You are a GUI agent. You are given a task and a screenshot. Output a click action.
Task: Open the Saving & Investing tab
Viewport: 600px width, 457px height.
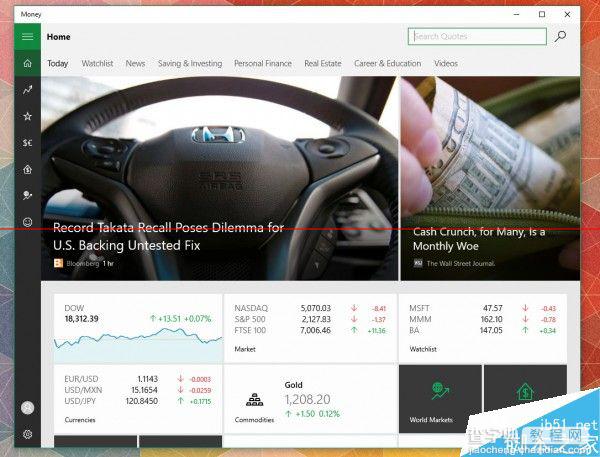click(190, 64)
